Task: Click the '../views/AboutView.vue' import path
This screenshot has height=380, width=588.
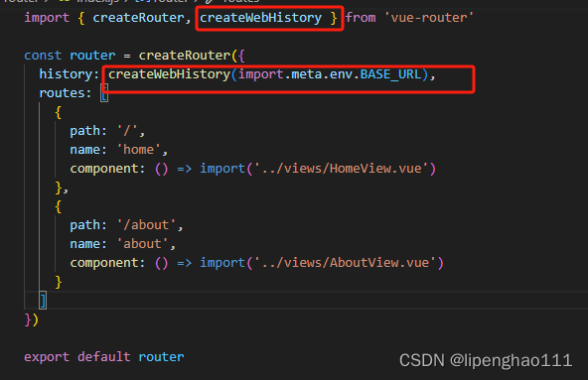Action: point(345,263)
